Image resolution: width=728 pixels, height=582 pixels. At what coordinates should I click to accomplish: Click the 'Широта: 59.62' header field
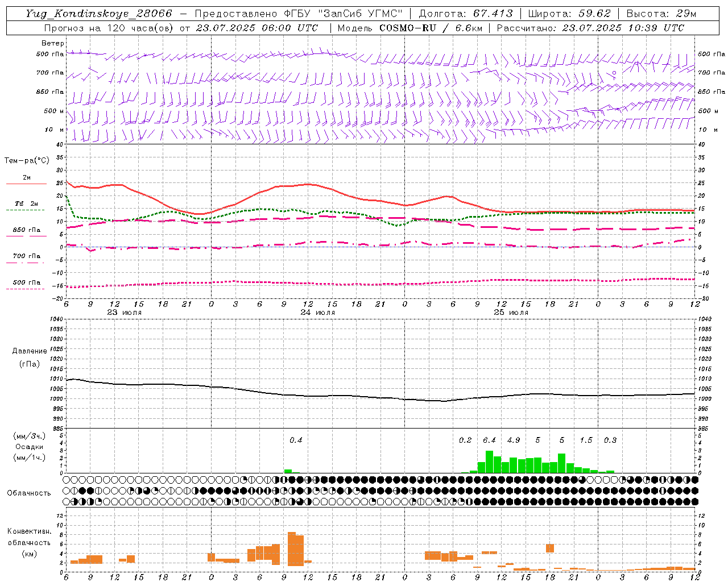[569, 14]
